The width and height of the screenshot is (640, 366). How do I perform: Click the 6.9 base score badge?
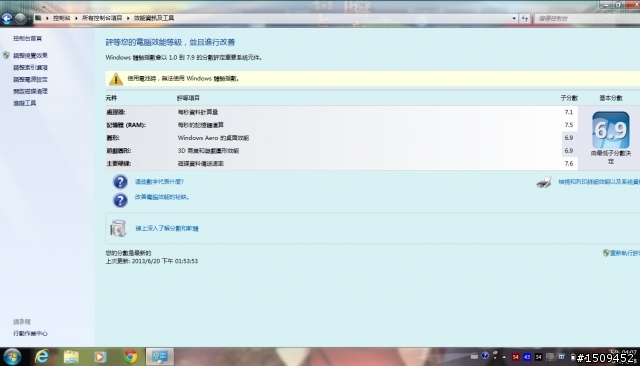click(x=611, y=130)
